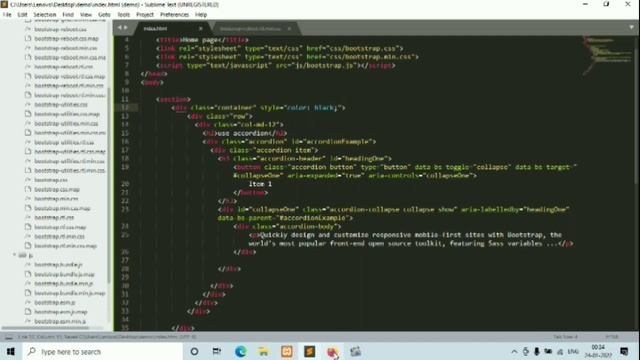640x360 pixels.
Task: Open bootstrap.bundle.js file
Action: coord(58,265)
